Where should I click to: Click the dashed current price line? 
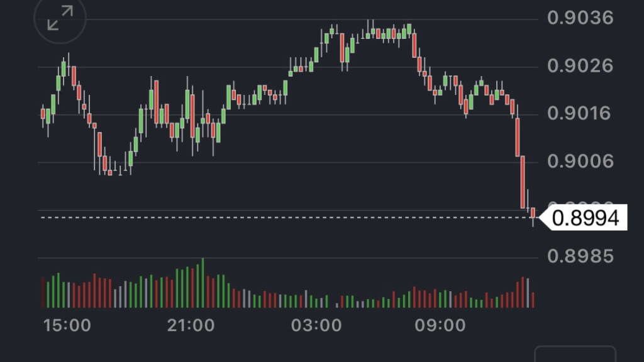(252, 217)
